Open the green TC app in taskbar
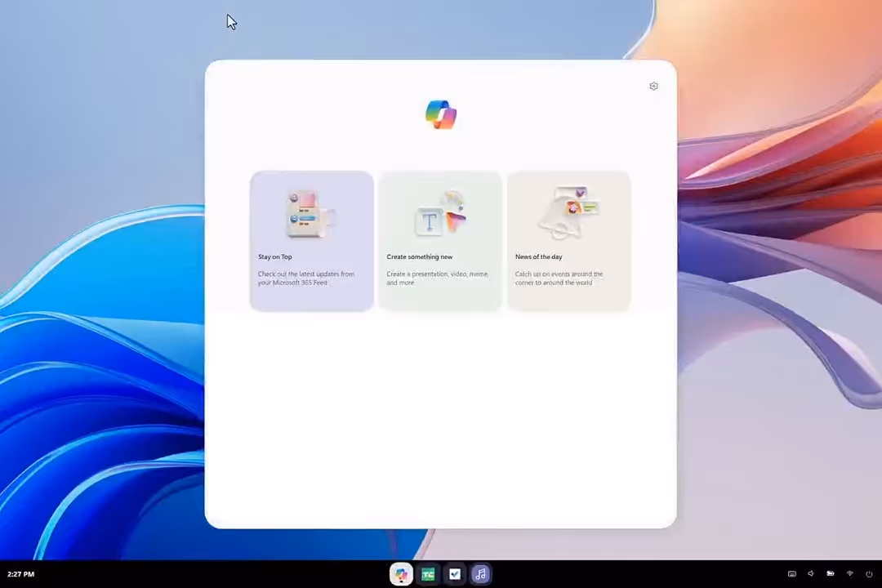882x588 pixels. click(x=428, y=574)
